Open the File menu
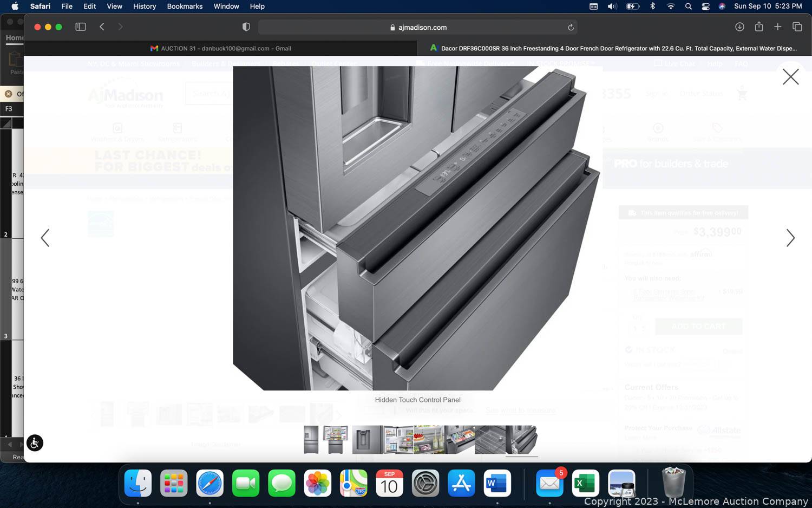Viewport: 812px width, 508px height. coord(67,6)
